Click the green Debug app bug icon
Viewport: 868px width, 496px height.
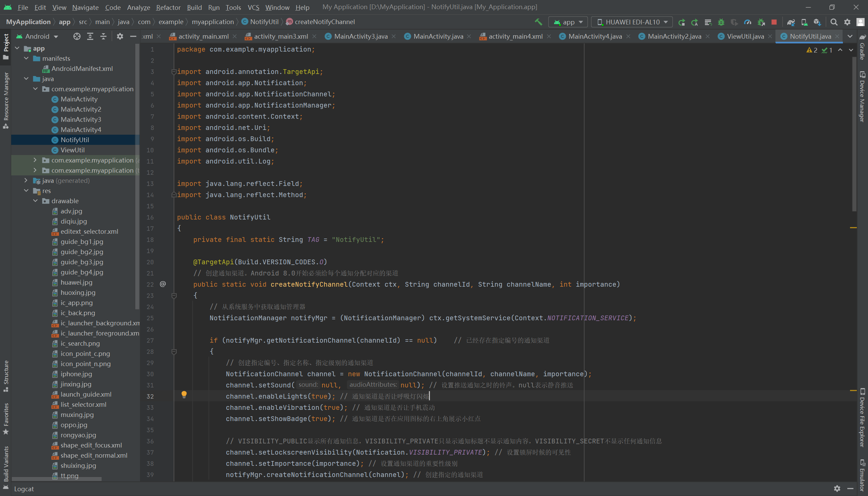point(721,22)
